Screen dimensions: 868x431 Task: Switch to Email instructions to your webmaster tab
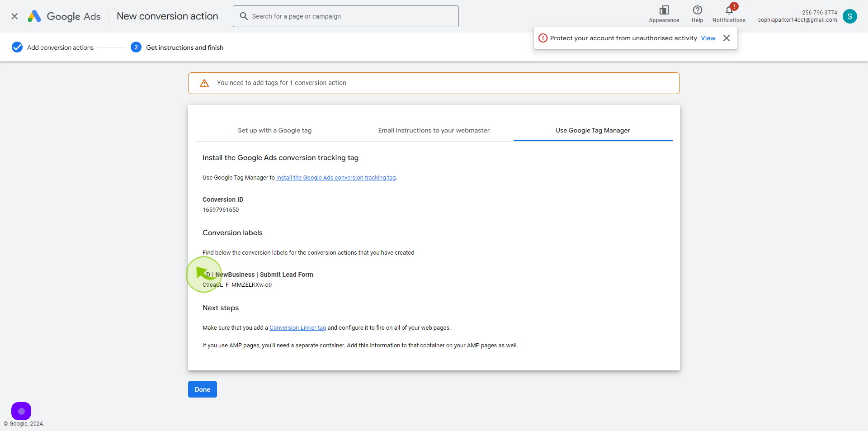pyautogui.click(x=434, y=130)
